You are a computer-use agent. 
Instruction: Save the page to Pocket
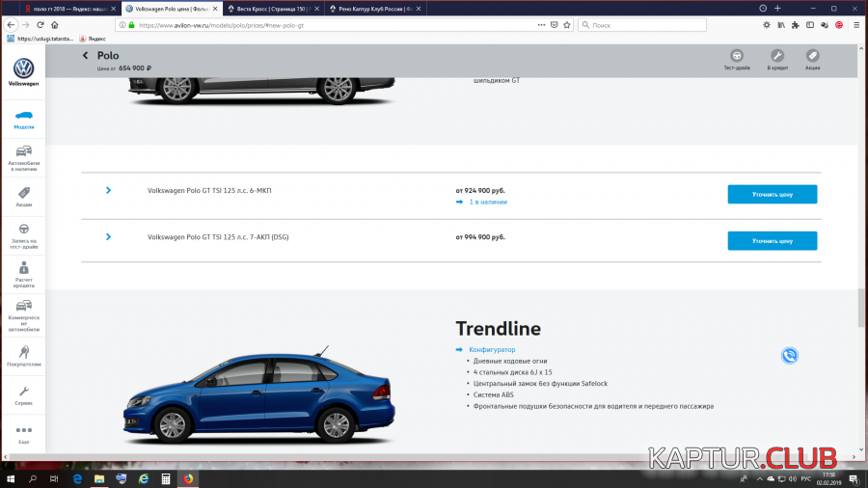pyautogui.click(x=555, y=25)
